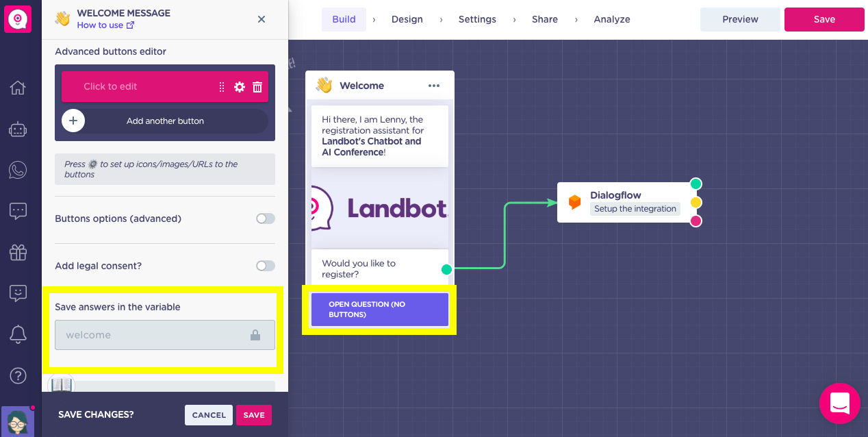Toggle Buttons options (advanced) switch
The image size is (868, 437).
point(266,218)
